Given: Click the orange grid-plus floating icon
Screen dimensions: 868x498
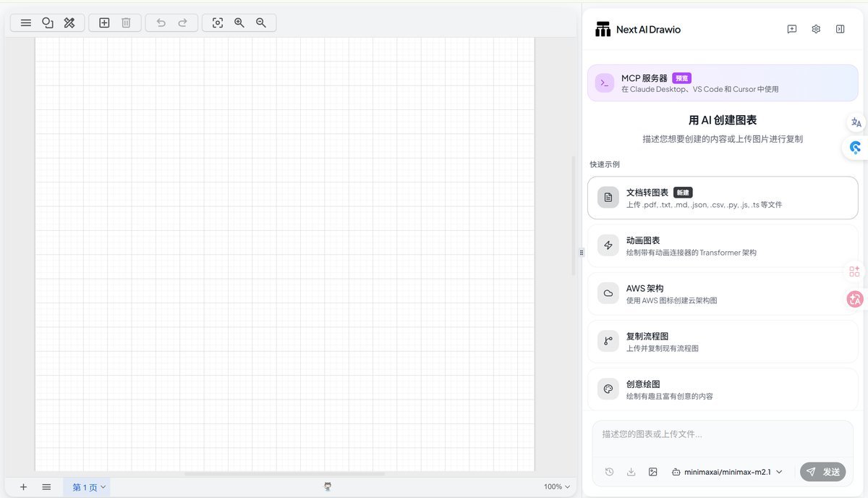Looking at the screenshot, I should [x=855, y=271].
